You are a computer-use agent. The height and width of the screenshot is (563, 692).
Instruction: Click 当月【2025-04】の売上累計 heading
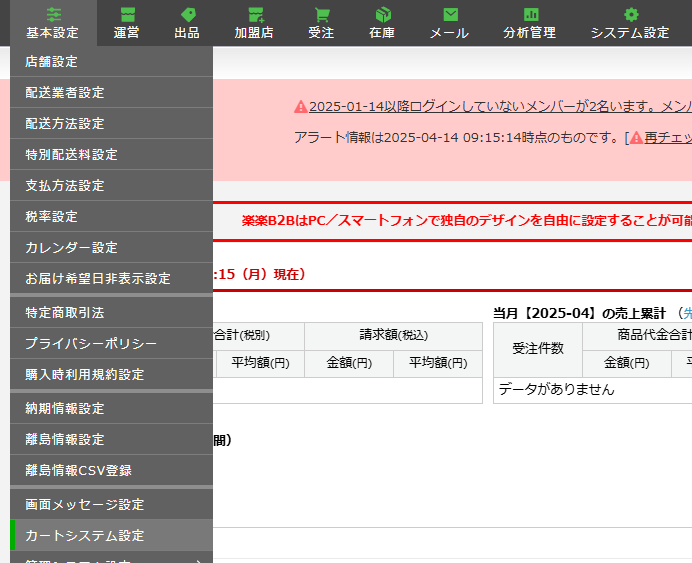click(579, 313)
